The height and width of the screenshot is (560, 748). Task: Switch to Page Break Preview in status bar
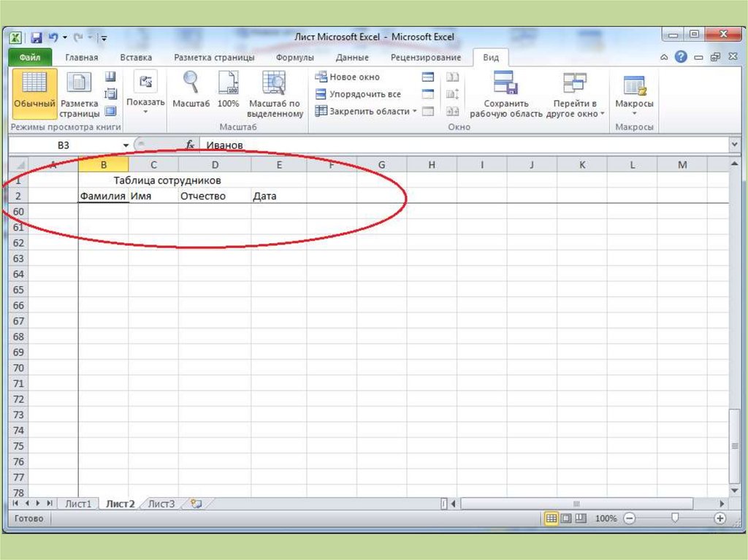[581, 518]
